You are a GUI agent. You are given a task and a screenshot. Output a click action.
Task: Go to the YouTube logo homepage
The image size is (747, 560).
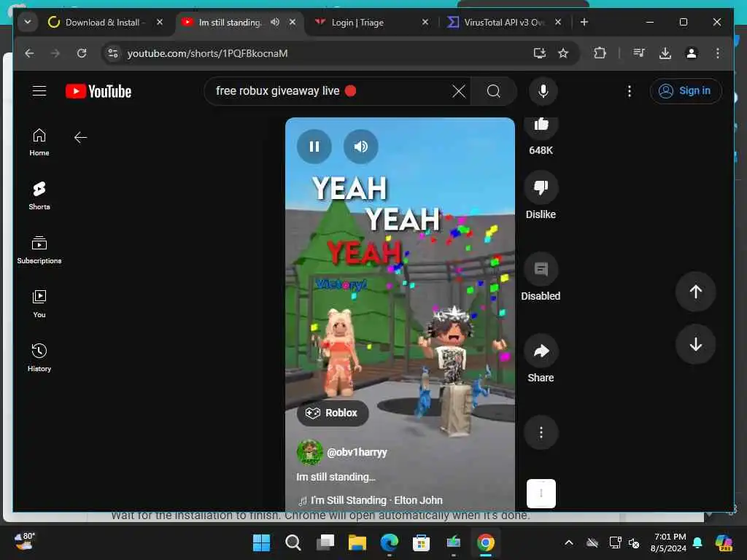pos(98,91)
